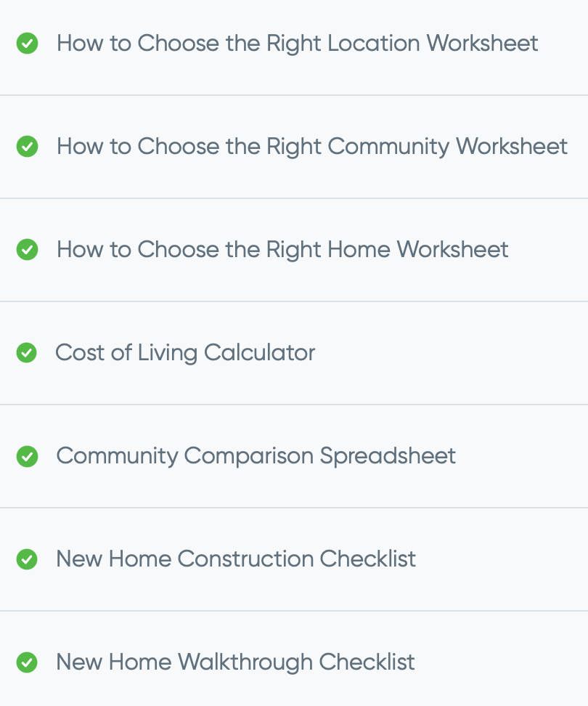Open the New Home Walkthrough Checklist text
The height and width of the screenshot is (706, 588).
pos(235,662)
